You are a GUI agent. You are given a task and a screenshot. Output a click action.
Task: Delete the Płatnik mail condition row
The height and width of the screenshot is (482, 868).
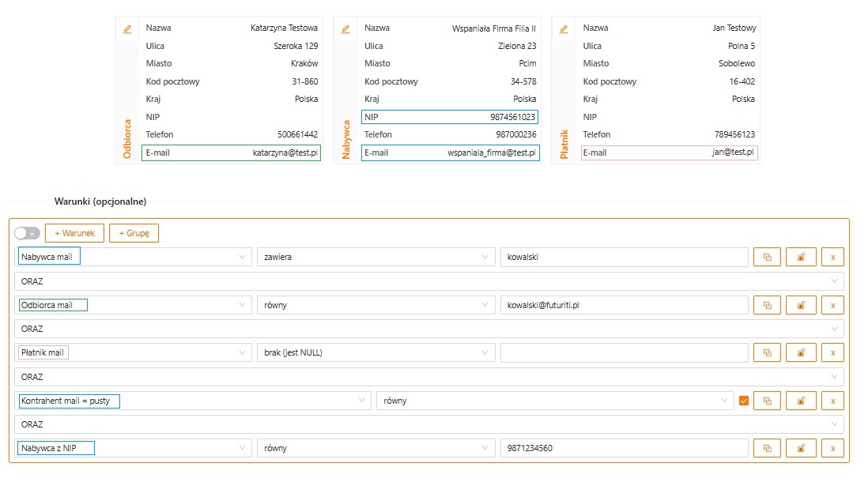pos(832,352)
